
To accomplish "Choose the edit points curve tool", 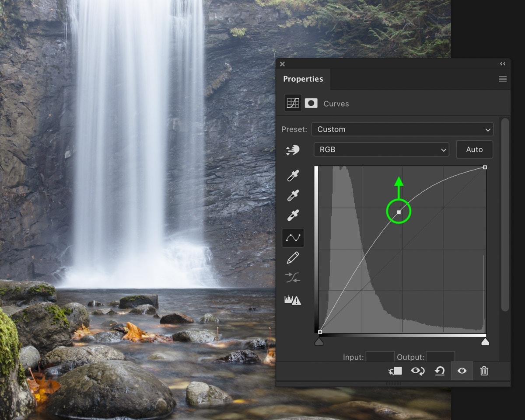I will tap(293, 238).
